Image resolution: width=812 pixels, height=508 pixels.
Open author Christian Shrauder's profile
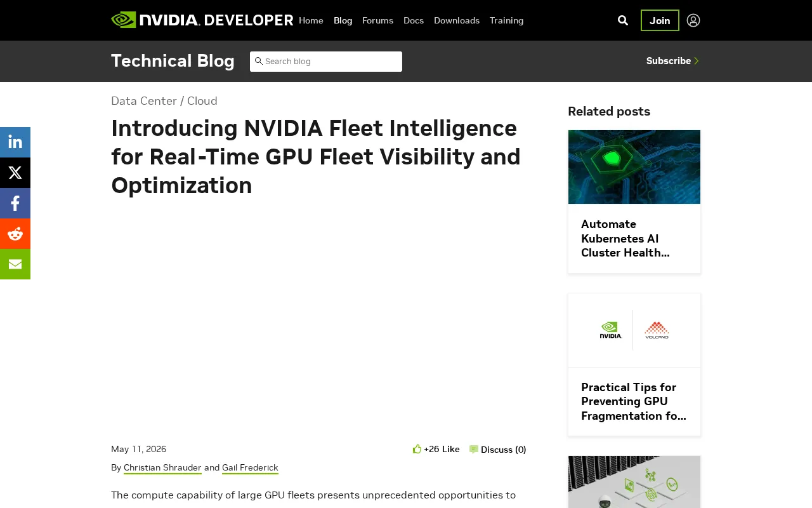(x=162, y=468)
